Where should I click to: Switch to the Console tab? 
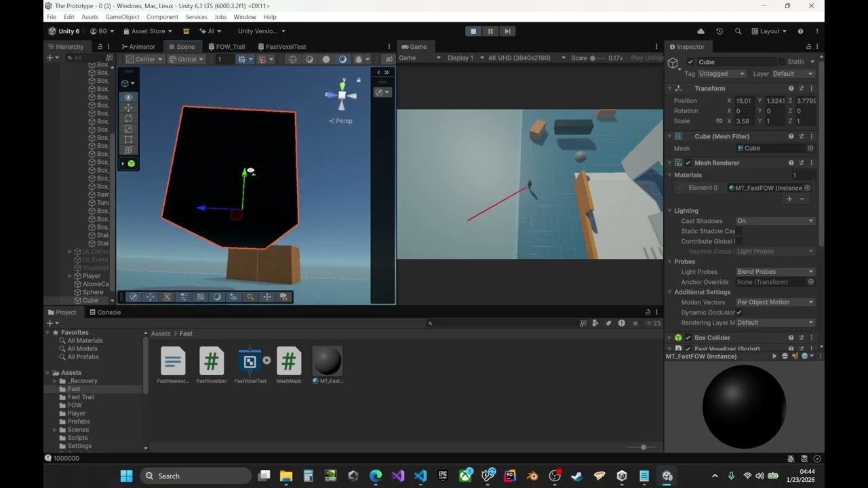(105, 312)
